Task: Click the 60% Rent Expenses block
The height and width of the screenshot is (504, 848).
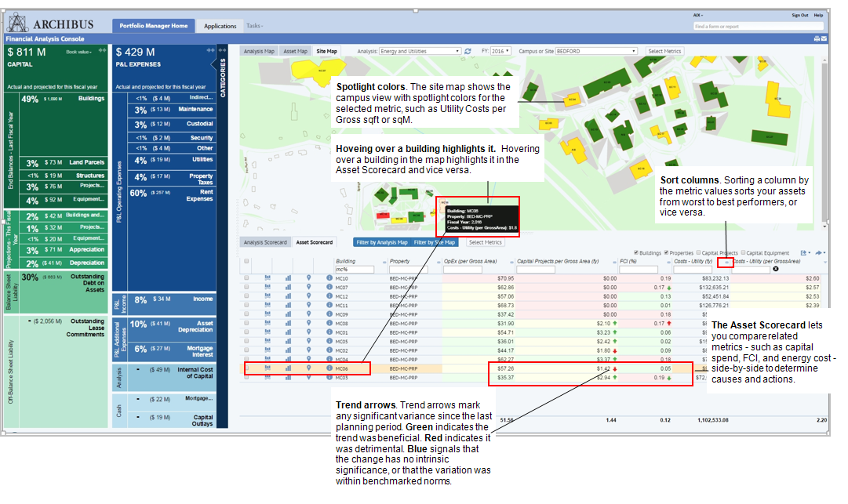Action: (172, 237)
